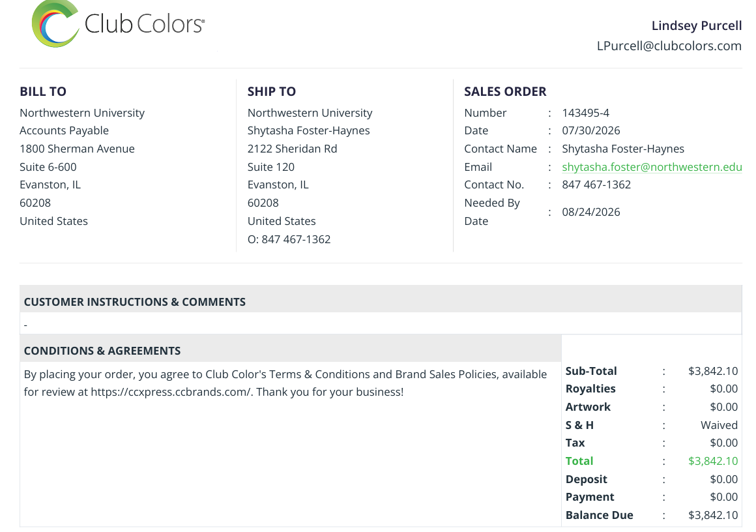This screenshot has height=532, width=756.
Task: Select the green Total amount $3,842.10
Action: click(x=712, y=461)
